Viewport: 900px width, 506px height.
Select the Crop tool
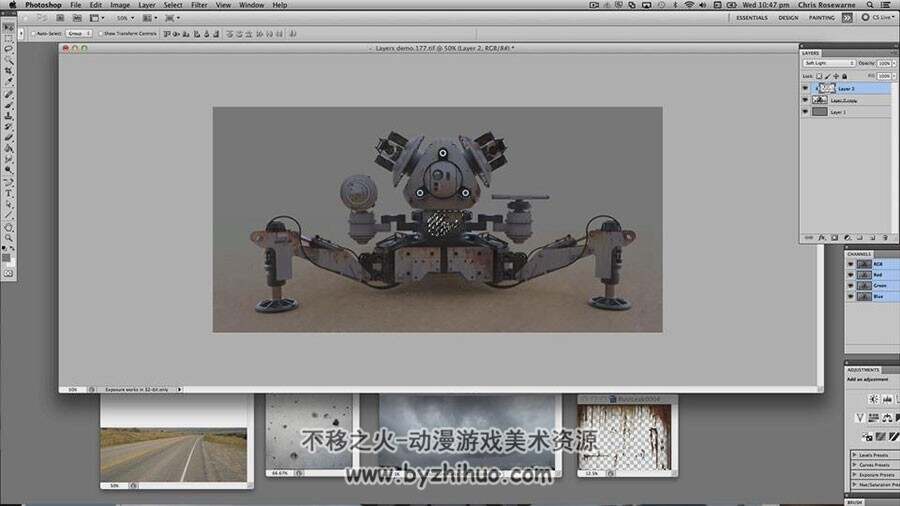coord(9,71)
